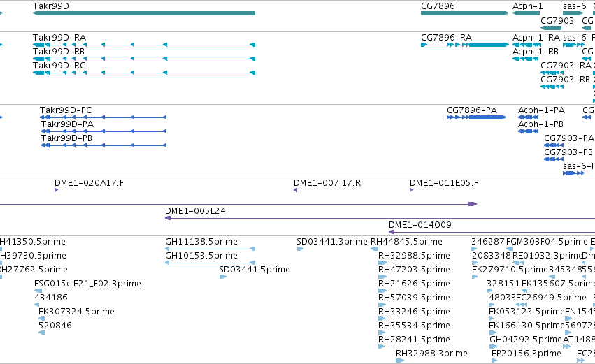Click the ESG015c.E21_F02.3prime EST label

[x=87, y=284]
